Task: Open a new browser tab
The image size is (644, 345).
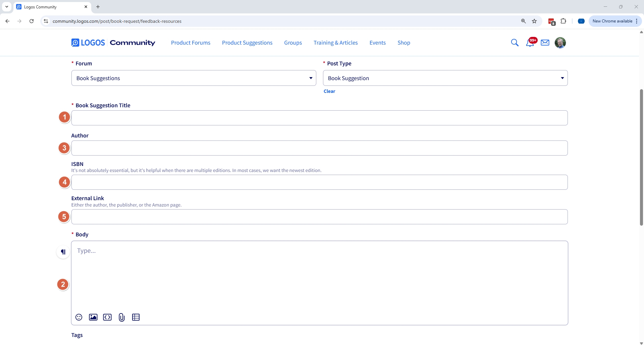Action: coord(98,7)
